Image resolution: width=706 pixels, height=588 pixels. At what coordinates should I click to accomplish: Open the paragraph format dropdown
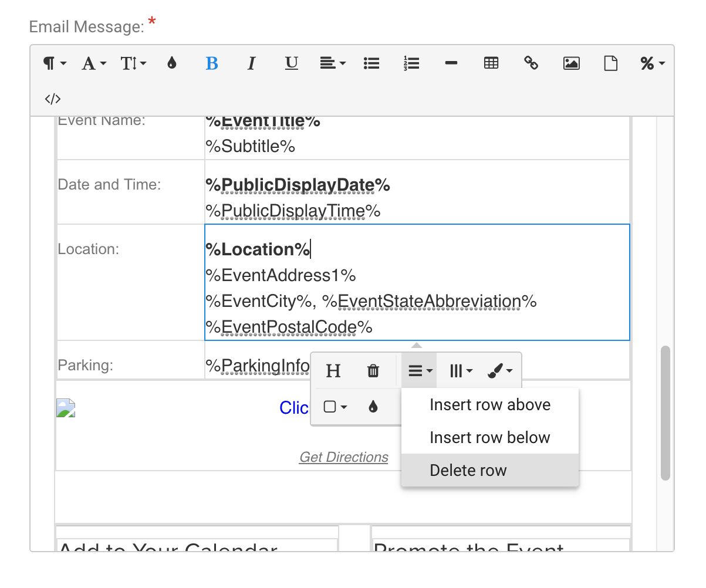click(55, 63)
